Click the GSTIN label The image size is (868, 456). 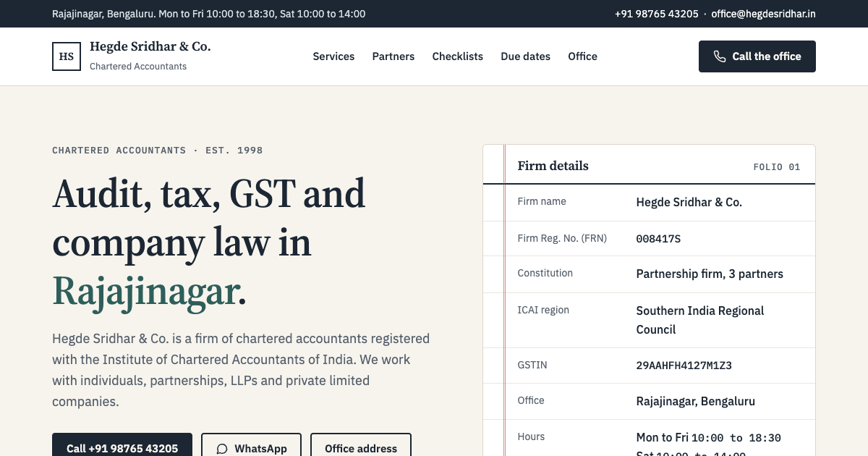(x=532, y=365)
